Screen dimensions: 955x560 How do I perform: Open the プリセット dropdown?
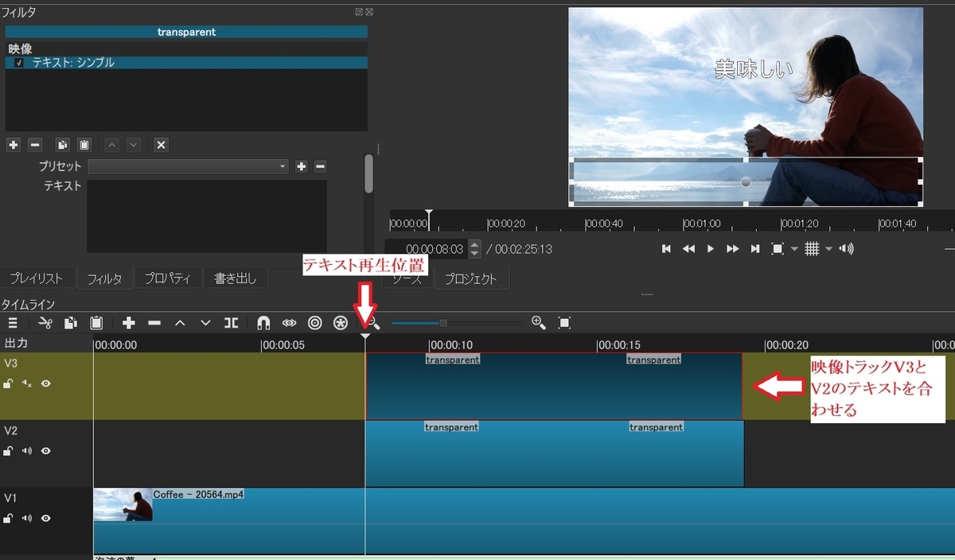[x=188, y=166]
